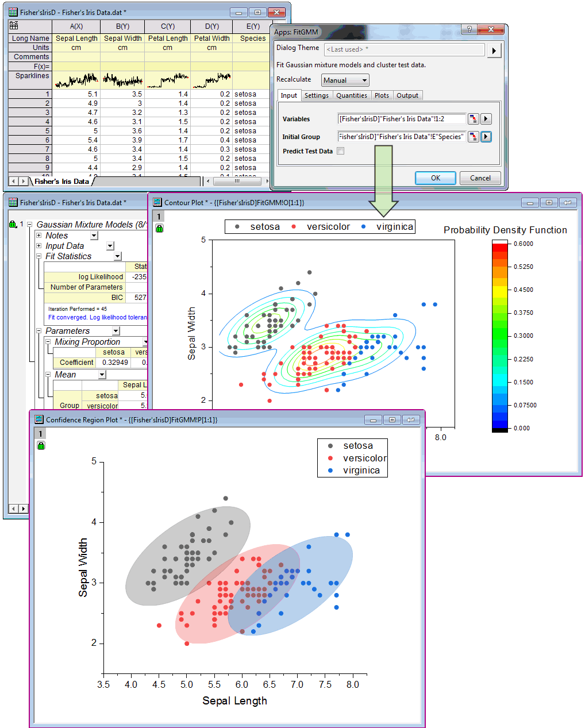Click OK in the FitGMM dialog
Screen dimensions: 585x728
(435, 178)
